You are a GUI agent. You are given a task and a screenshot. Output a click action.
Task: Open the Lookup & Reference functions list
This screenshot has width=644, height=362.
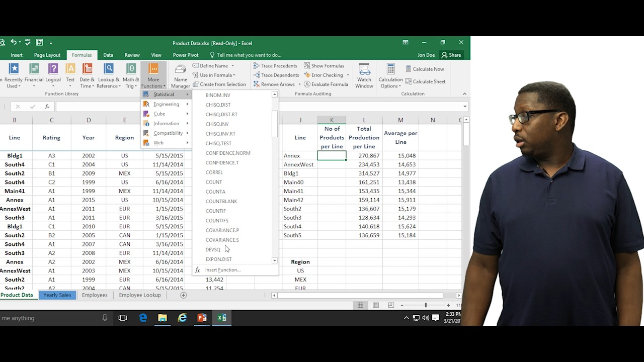109,75
